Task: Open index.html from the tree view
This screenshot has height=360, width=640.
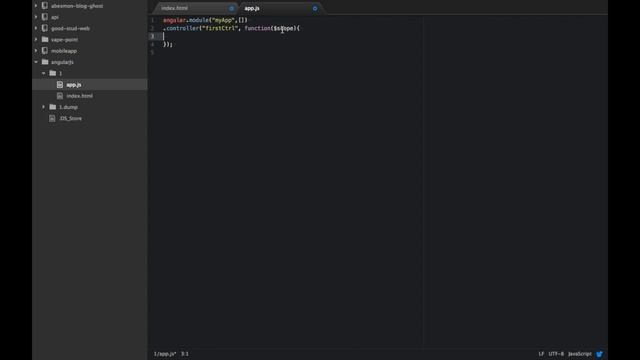Action: (x=80, y=96)
